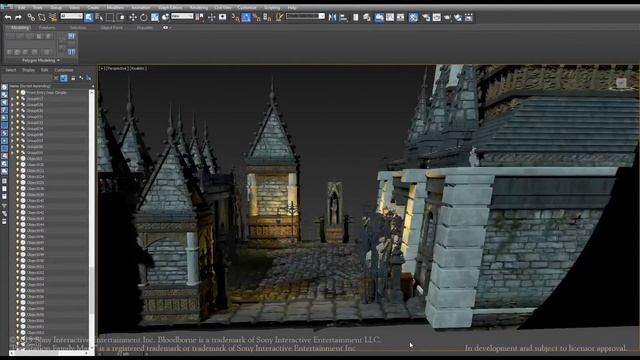
Task: Toggle Display Geometry filter in Scene Explorer
Action: [x=4, y=87]
